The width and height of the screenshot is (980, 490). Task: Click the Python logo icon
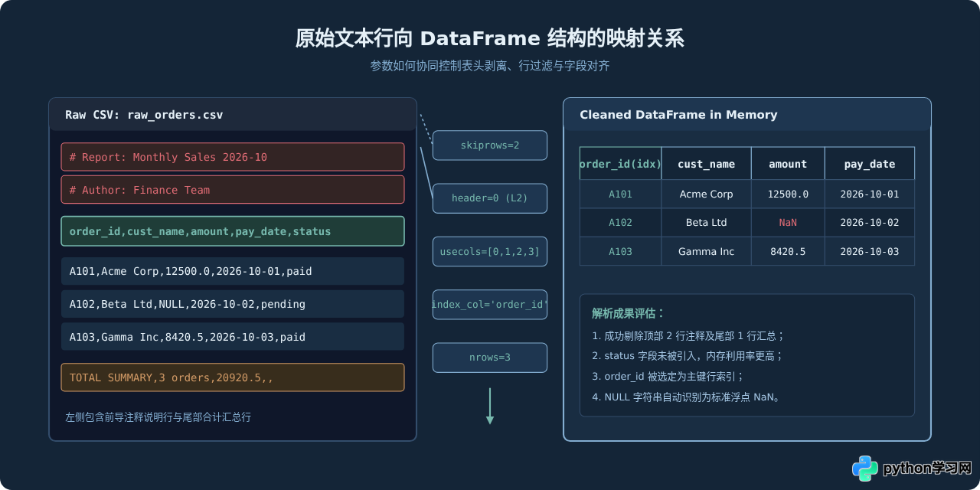click(865, 468)
